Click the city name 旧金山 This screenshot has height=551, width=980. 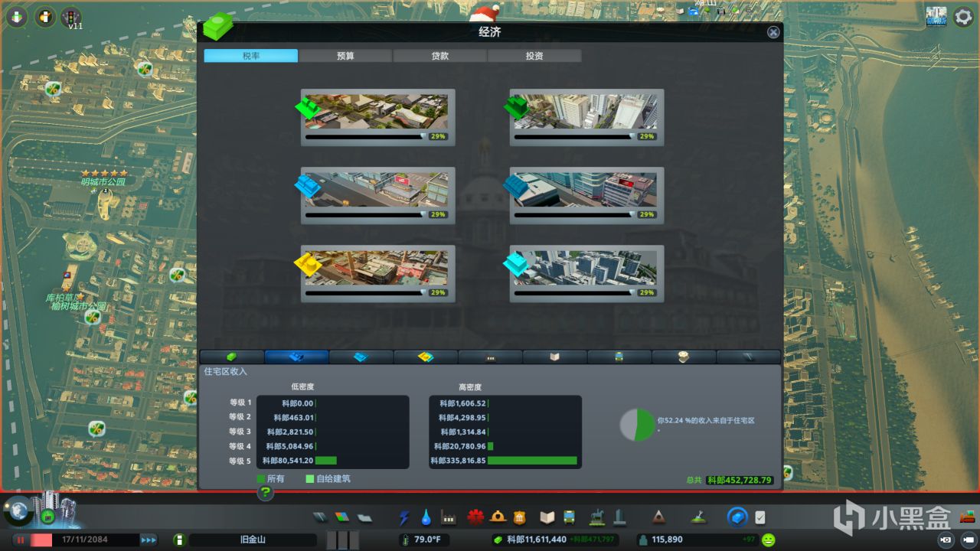[x=252, y=540]
